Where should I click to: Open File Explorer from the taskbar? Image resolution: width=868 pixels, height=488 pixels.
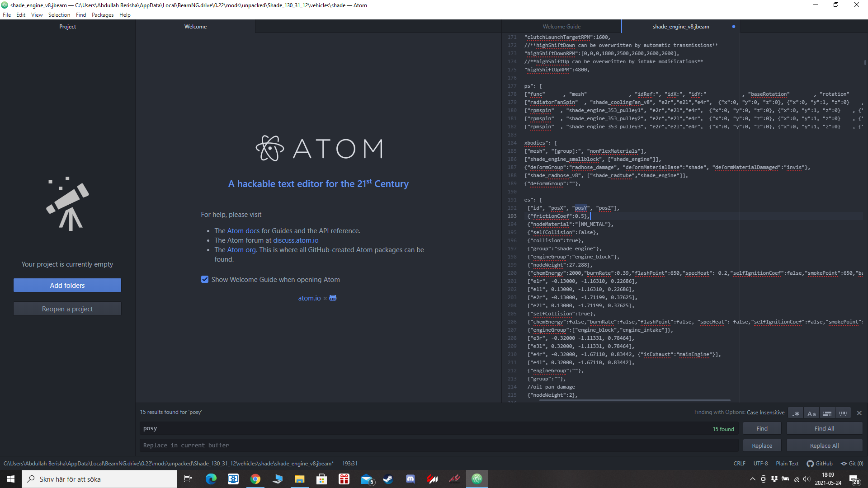(300, 479)
